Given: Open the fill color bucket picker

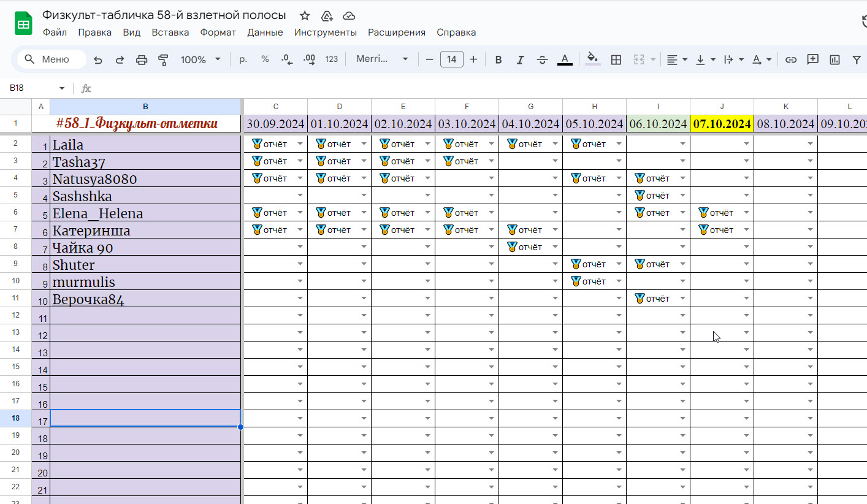Looking at the screenshot, I should 592,59.
